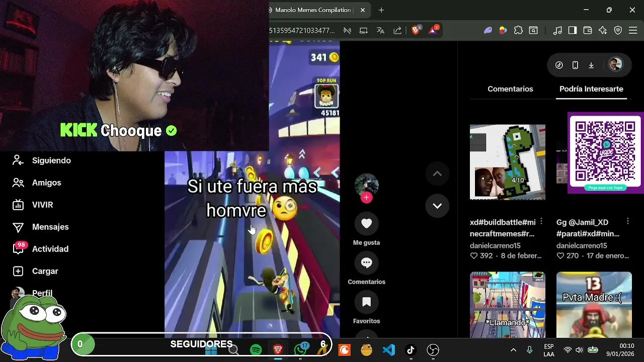Open Mensajes in the sidebar
This screenshot has height=362, width=644.
40,227
